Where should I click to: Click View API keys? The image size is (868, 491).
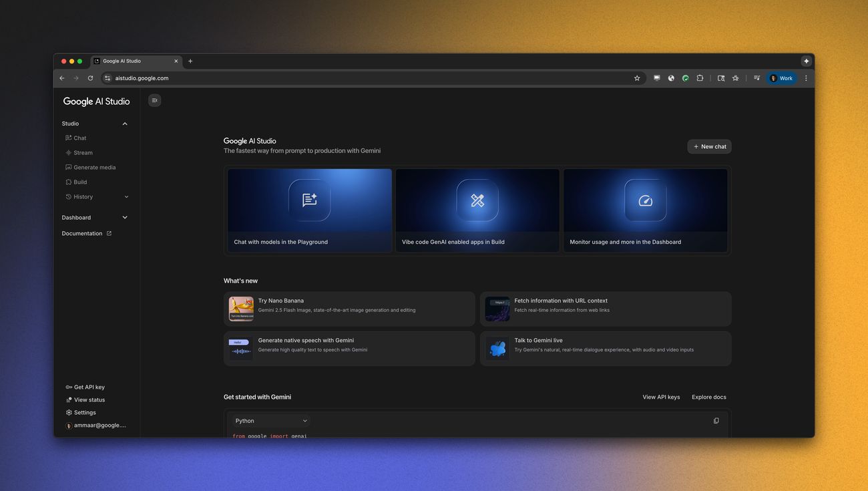point(660,397)
